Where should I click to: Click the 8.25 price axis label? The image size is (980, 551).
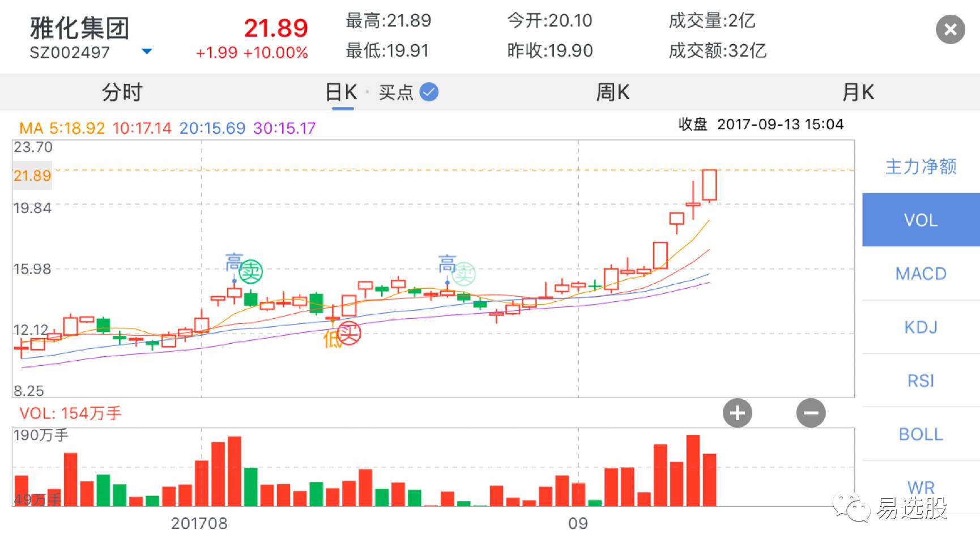pos(29,391)
